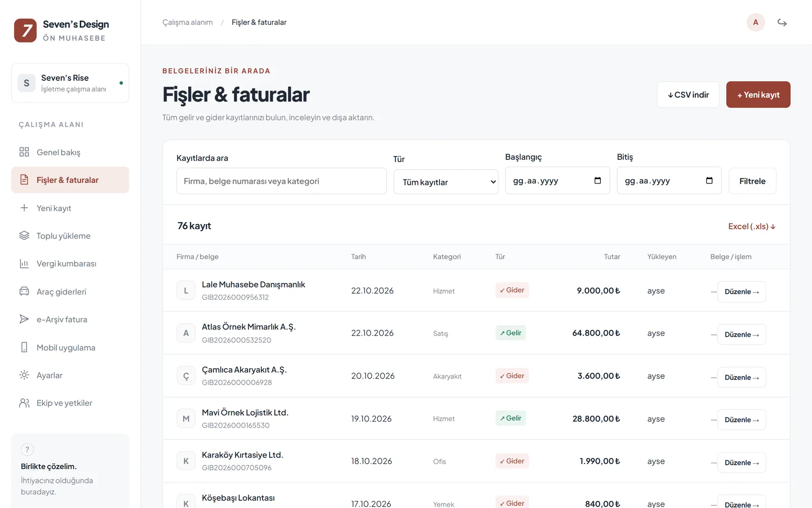This screenshot has width=812, height=508.
Task: Click the Seven's Design logo icon
Action: 25,30
